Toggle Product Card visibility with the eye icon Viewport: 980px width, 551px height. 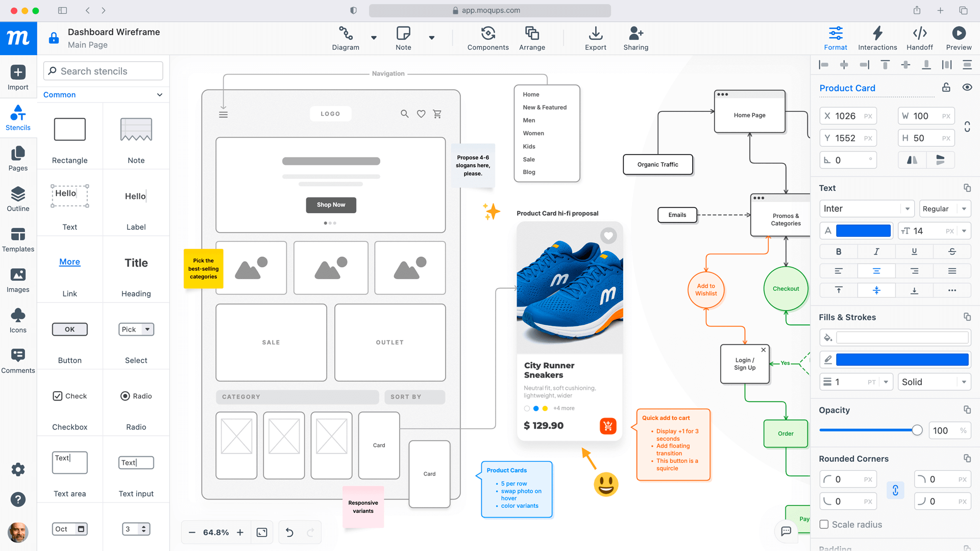coord(967,87)
